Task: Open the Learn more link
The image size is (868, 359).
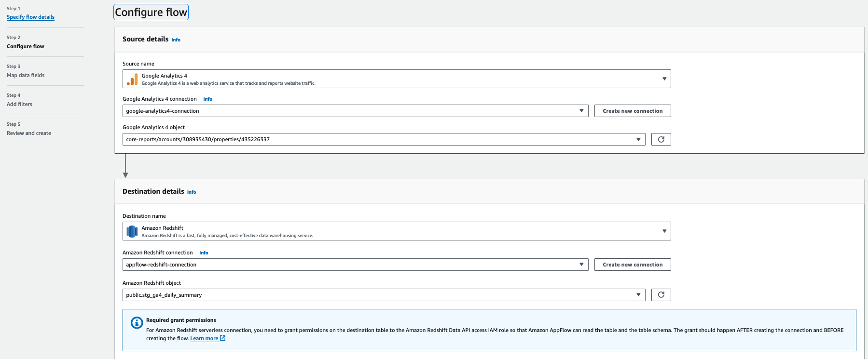Action: (x=204, y=338)
